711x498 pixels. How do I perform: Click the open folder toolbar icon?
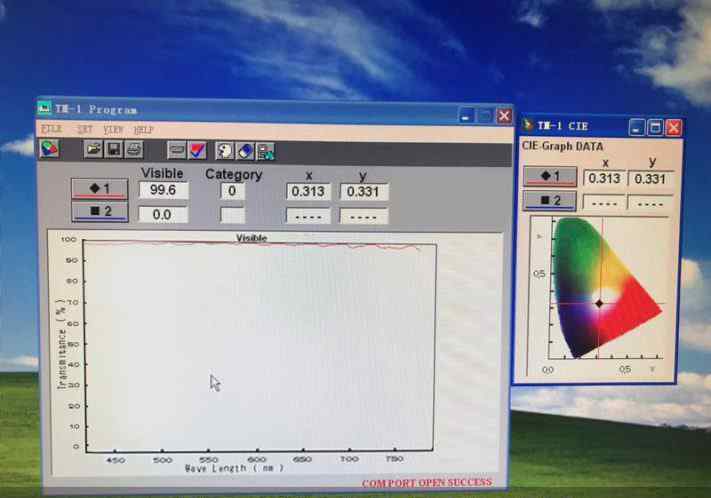[93, 150]
